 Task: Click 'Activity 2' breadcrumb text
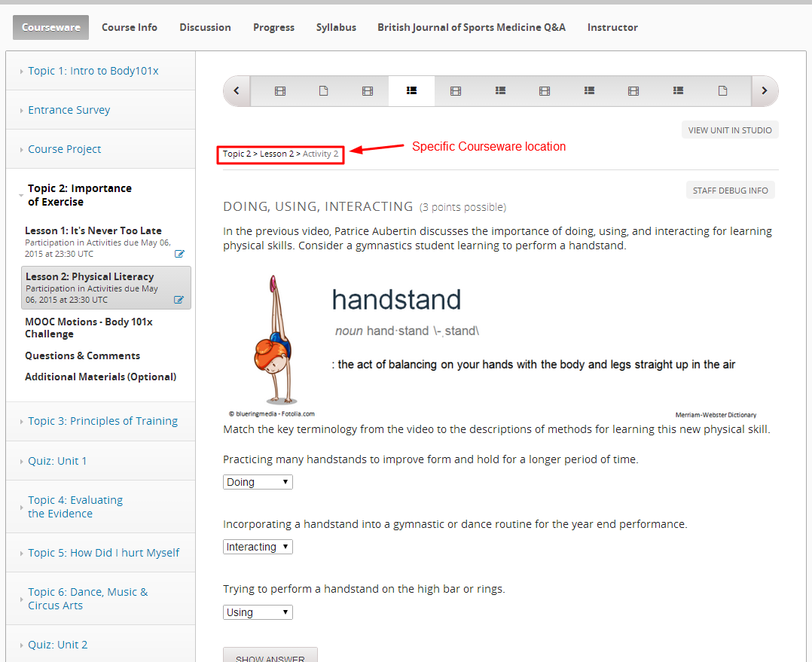321,154
